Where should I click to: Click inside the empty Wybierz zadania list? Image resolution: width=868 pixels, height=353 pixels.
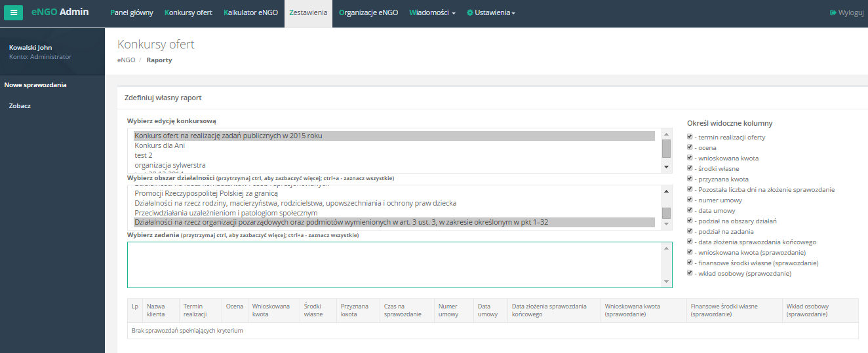(x=394, y=265)
